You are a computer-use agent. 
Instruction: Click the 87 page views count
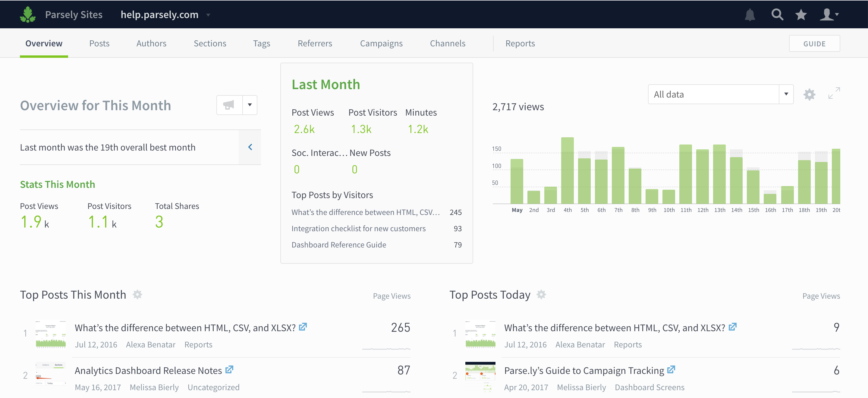point(403,370)
